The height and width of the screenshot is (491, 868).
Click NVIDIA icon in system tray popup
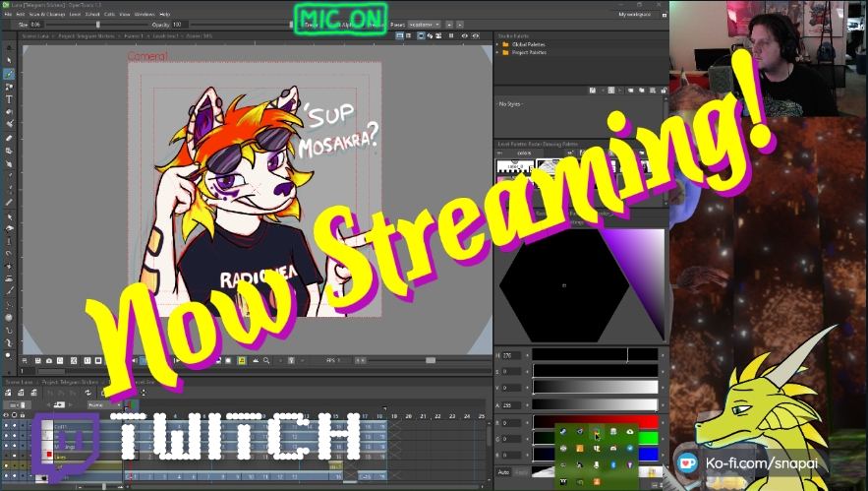[x=580, y=481]
